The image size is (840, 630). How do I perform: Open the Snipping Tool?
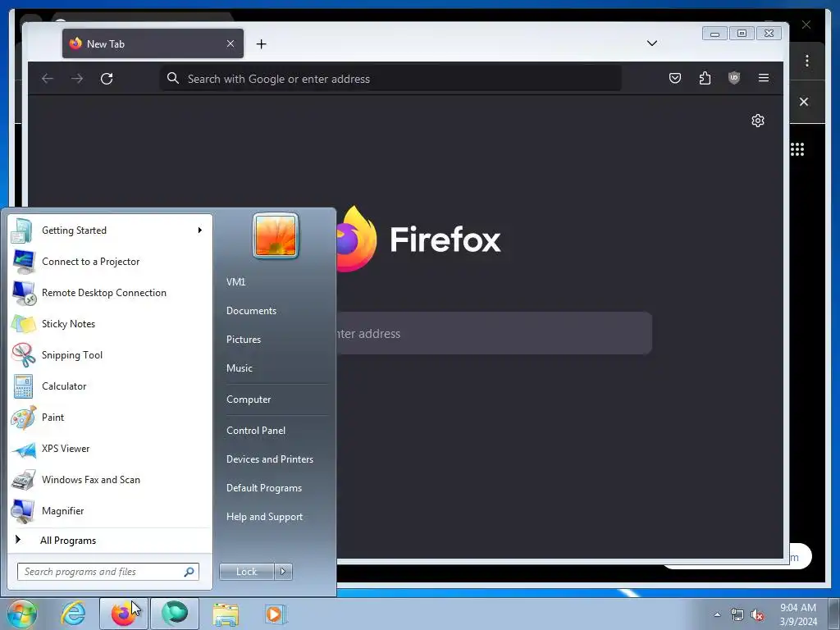(x=110, y=354)
